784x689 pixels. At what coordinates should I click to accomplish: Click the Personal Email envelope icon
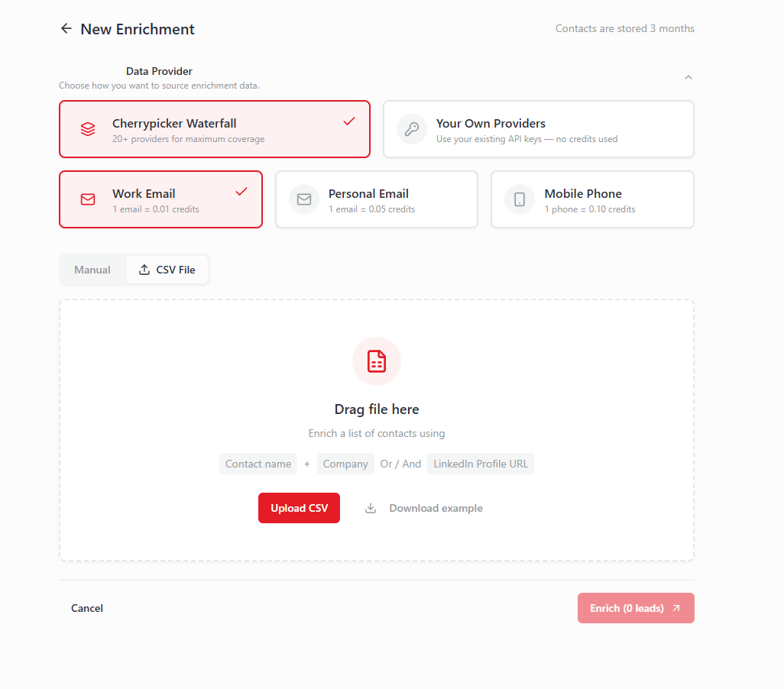click(304, 199)
